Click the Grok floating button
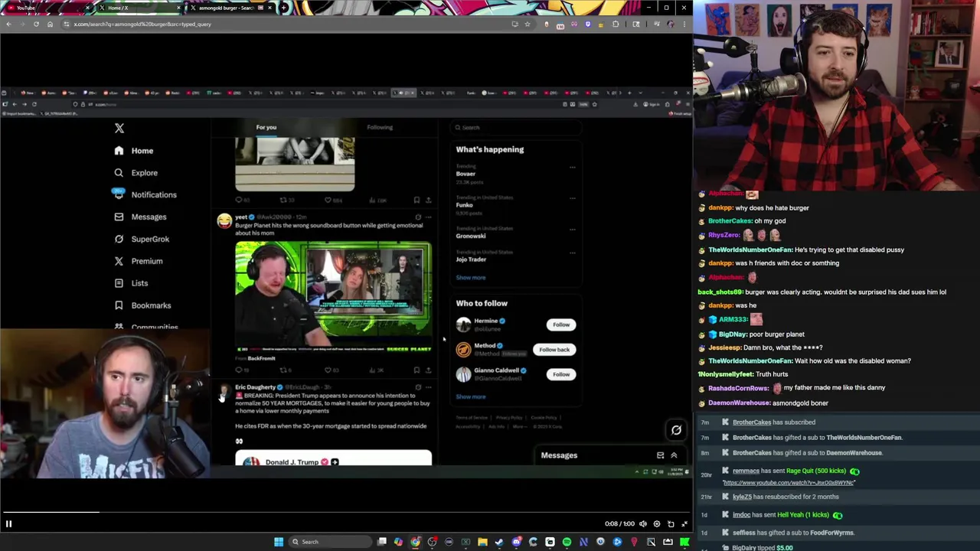 click(x=676, y=430)
